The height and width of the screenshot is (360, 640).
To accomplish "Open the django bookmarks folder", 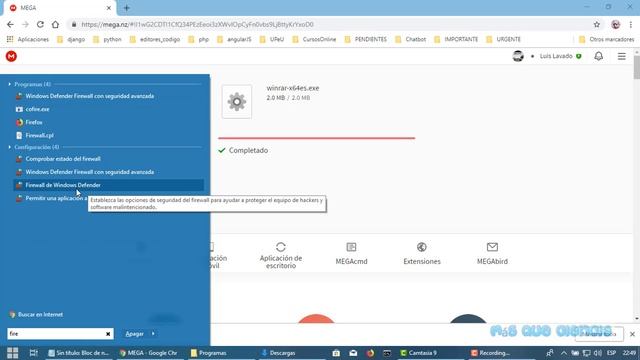I will point(71,39).
